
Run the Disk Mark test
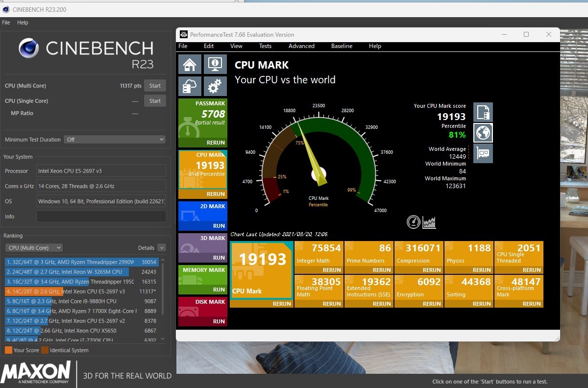point(219,321)
